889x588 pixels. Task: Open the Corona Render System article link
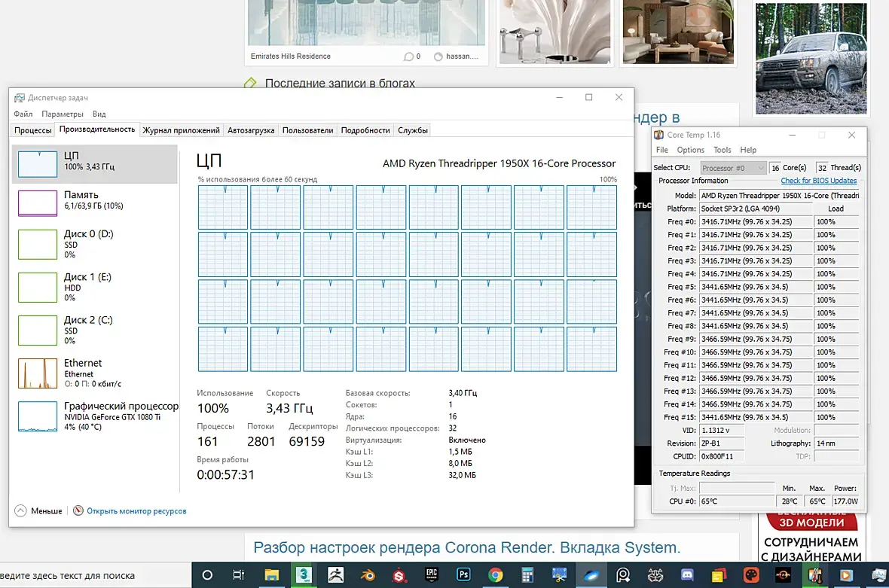[x=466, y=547]
